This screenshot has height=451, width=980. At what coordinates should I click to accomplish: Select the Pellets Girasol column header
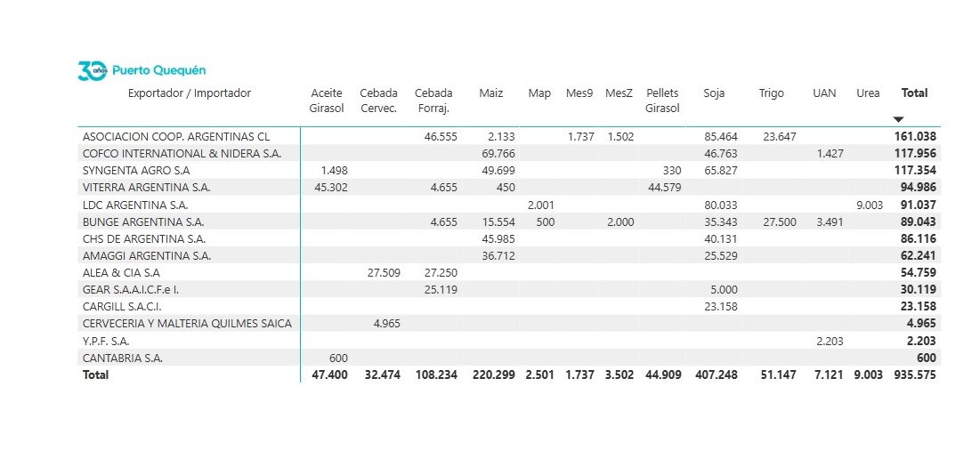(662, 101)
